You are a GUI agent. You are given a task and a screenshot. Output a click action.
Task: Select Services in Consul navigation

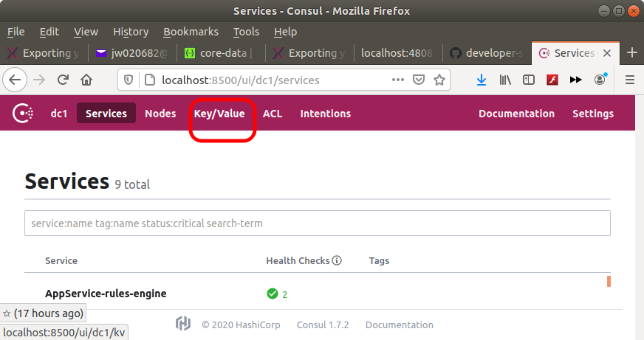click(x=106, y=113)
